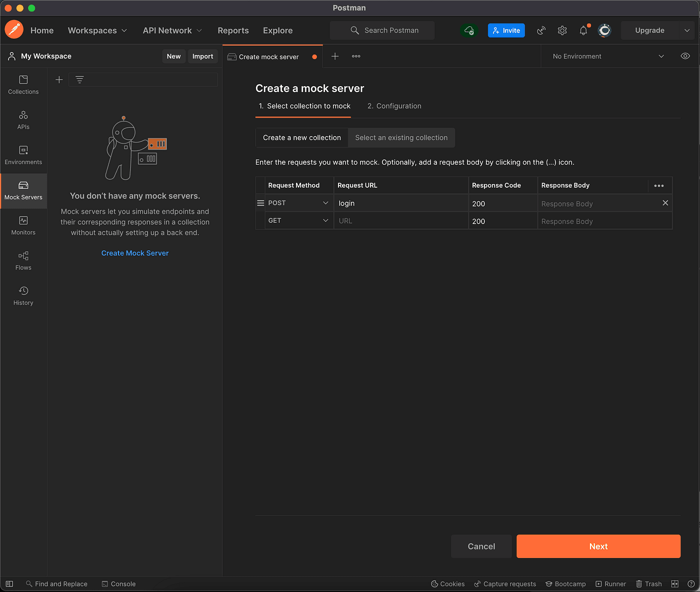The height and width of the screenshot is (592, 700).
Task: Change the POST request method dropdown
Action: click(298, 203)
